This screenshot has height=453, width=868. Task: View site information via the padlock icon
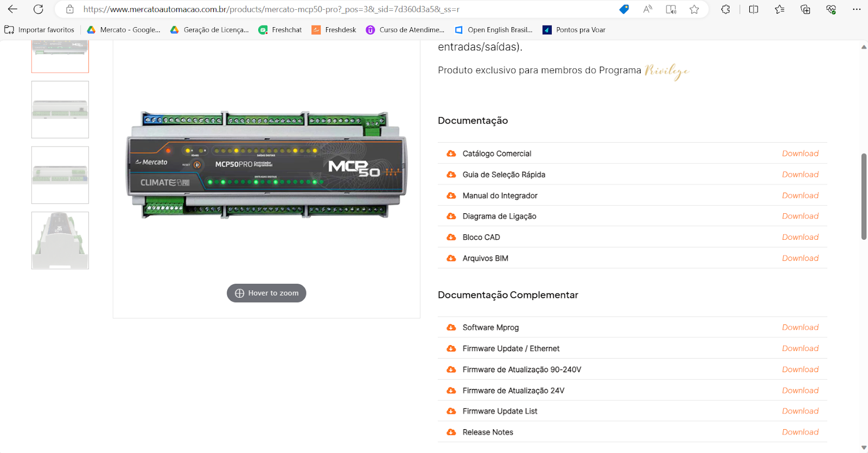[70, 9]
